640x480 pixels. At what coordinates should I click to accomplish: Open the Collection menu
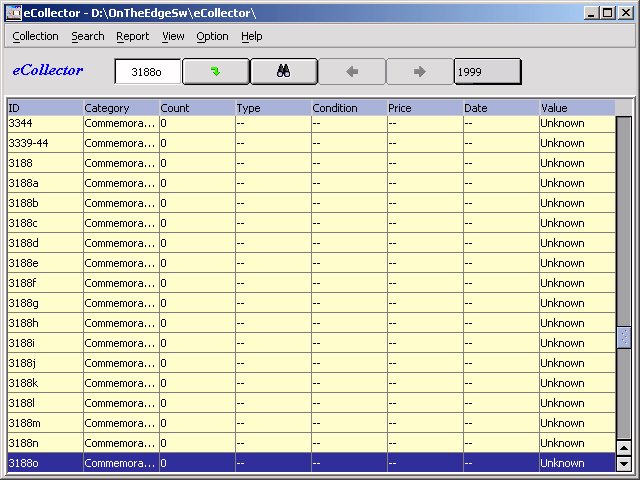(35, 36)
